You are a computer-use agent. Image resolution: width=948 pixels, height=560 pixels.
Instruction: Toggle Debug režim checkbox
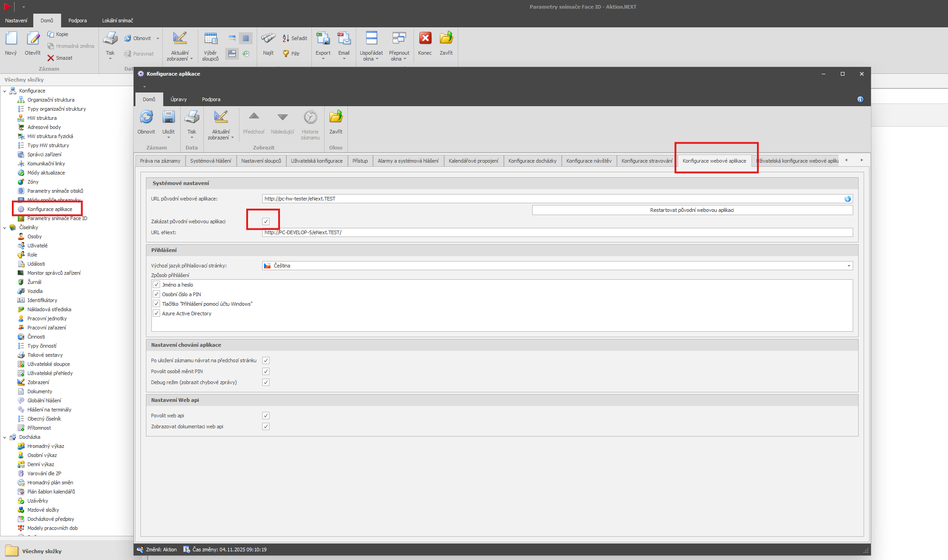click(x=266, y=382)
